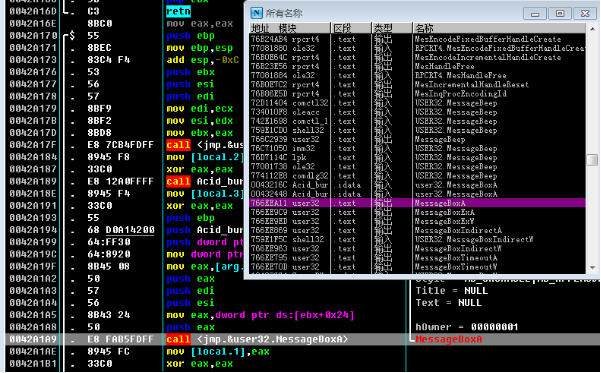Image resolution: width=601 pixels, height=373 pixels.
Task: Click the hOwner = 00000001 comment
Action: coord(466,327)
